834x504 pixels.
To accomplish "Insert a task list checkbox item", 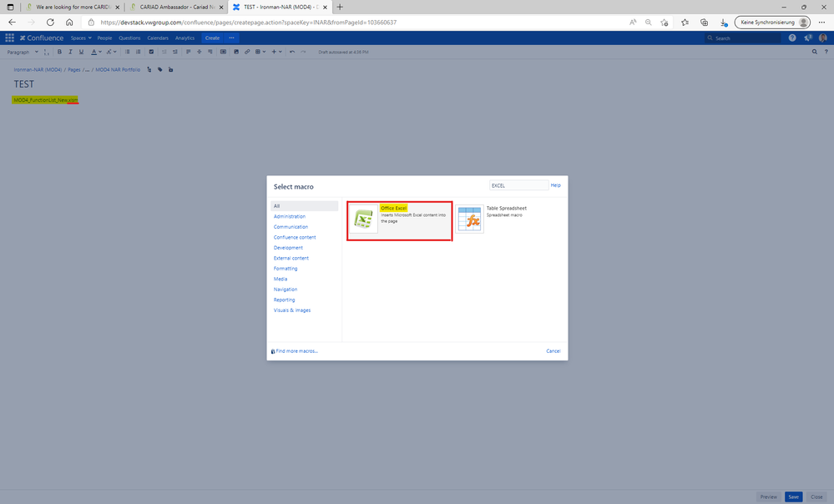I will point(151,52).
